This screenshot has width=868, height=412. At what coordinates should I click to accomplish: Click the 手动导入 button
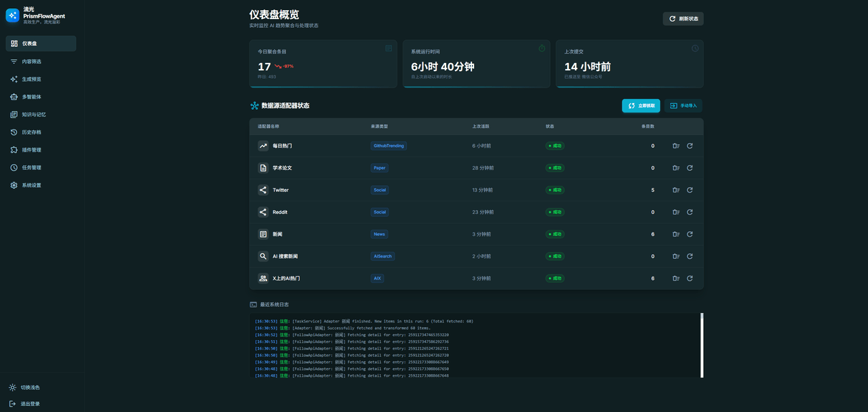pos(683,106)
